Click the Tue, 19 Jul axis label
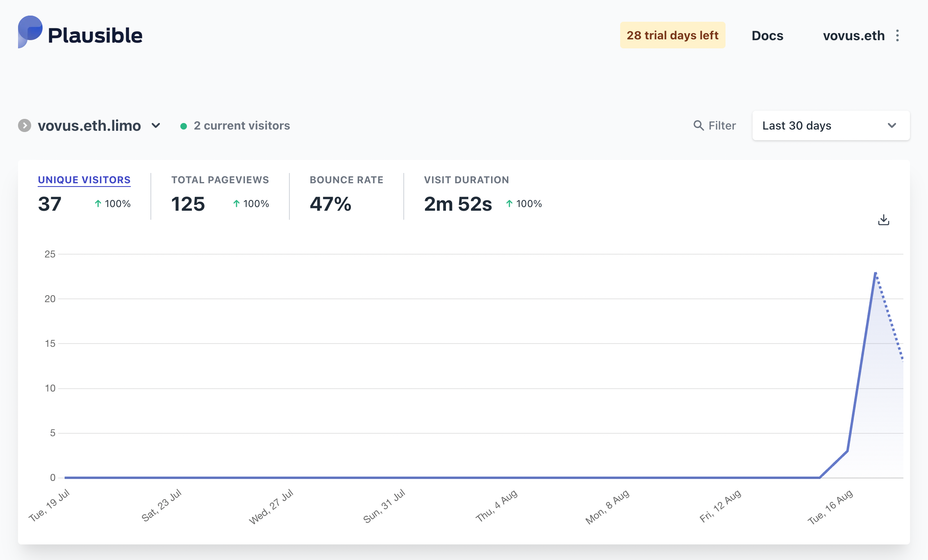Screen dimensions: 928x560 pos(49,505)
